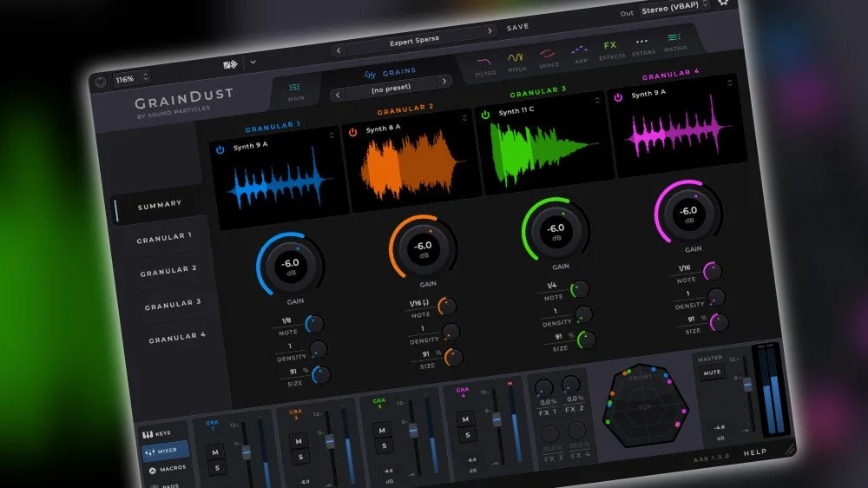This screenshot has height=488, width=868.
Task: Solo the GRA 3 mixer channel
Action: 385,446
